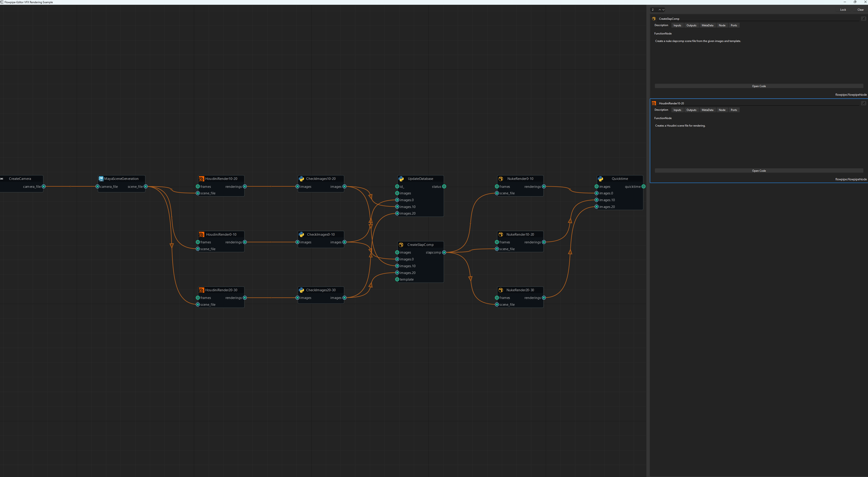The width and height of the screenshot is (868, 477).
Task: Click Houdini icon on HoudiniRender10-20 node
Action: point(201,179)
